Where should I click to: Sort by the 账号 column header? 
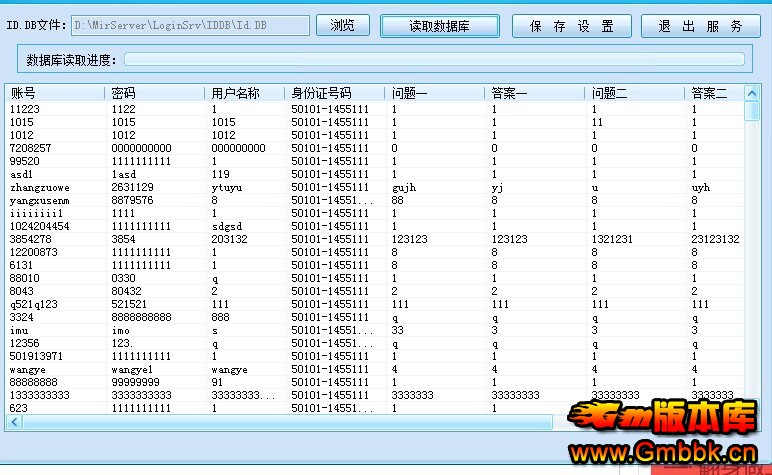pyautogui.click(x=55, y=93)
